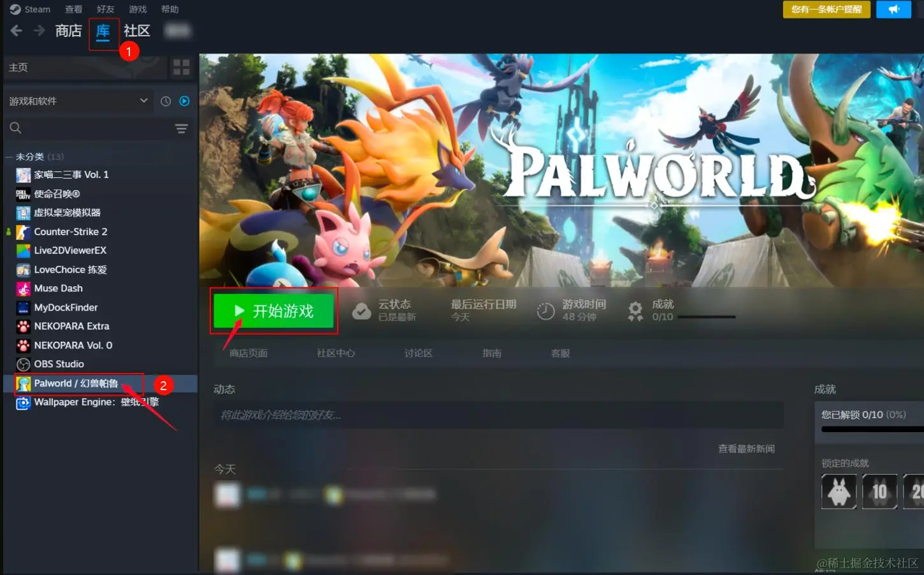Open the 主页 library home

pos(85,68)
